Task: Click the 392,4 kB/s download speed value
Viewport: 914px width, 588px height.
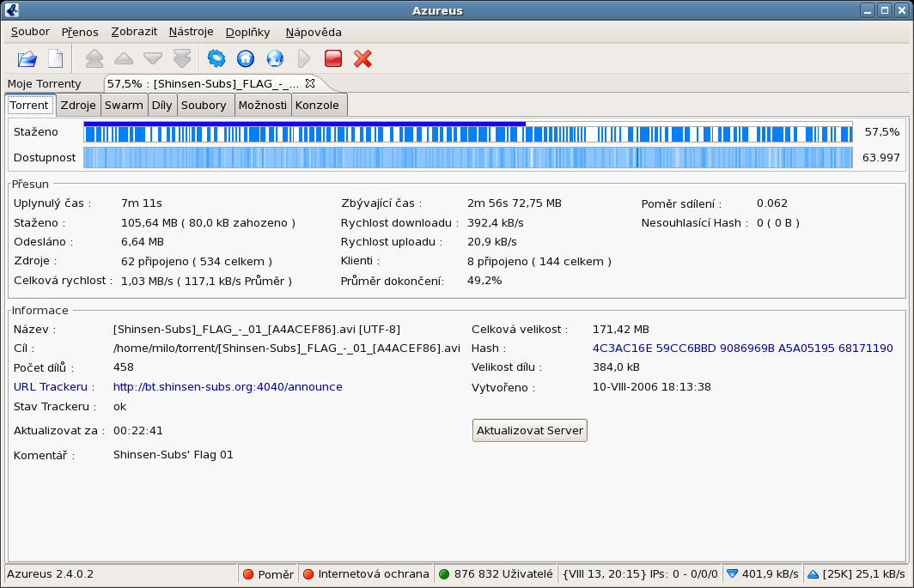Action: [496, 223]
